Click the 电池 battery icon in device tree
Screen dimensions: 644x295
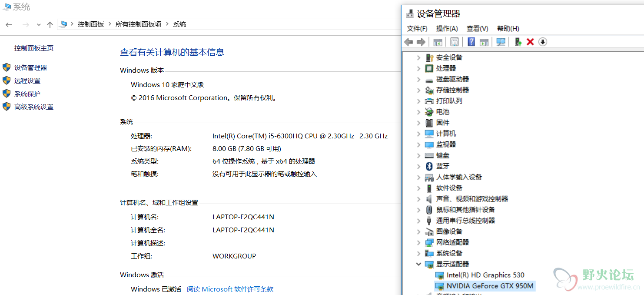pos(429,112)
